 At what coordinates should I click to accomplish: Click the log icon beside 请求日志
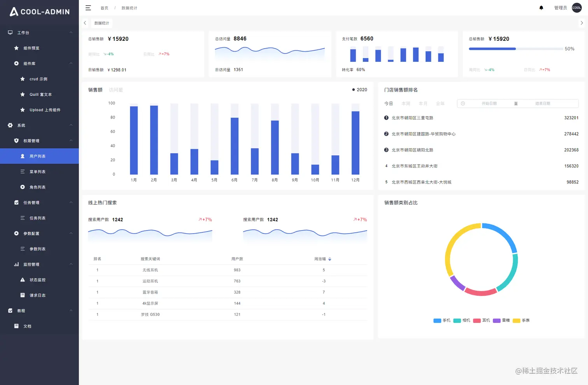pyautogui.click(x=23, y=295)
